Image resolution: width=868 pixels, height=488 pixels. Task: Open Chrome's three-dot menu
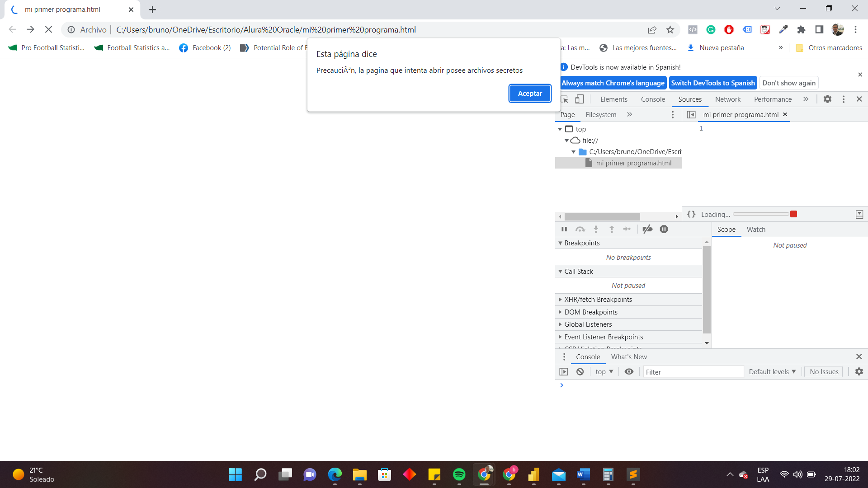(x=855, y=30)
